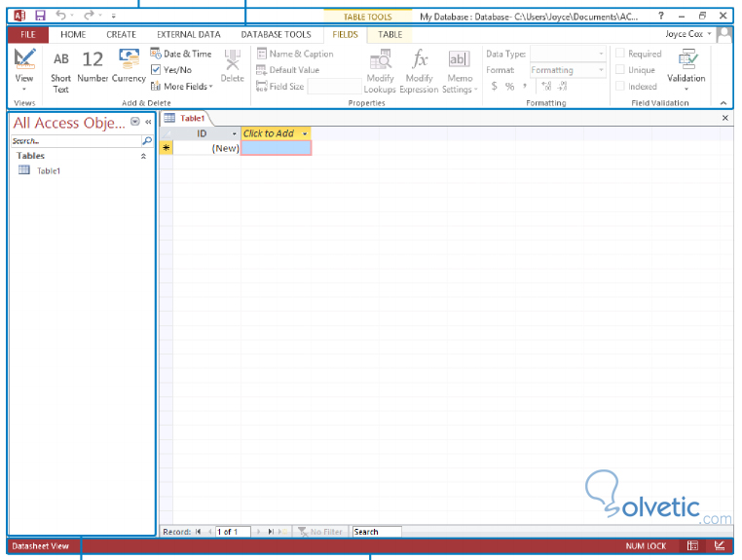The height and width of the screenshot is (560, 742).
Task: Click the Access application icon in title bar
Action: [19, 16]
